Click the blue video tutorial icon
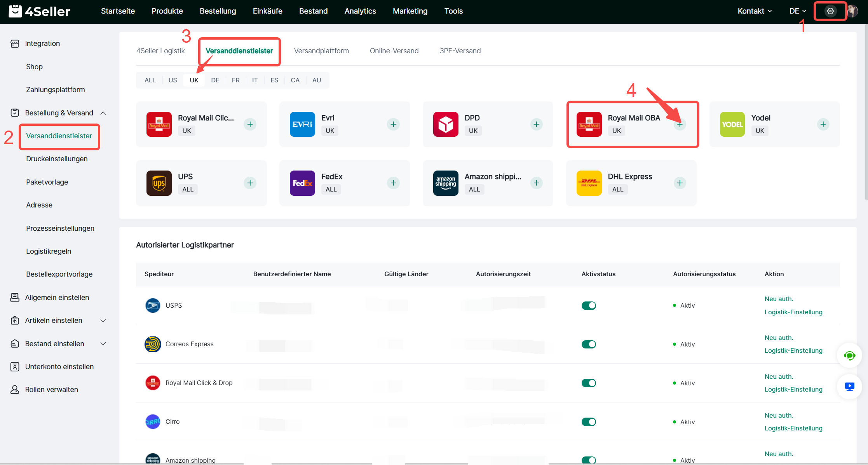This screenshot has width=868, height=465. coord(849,387)
